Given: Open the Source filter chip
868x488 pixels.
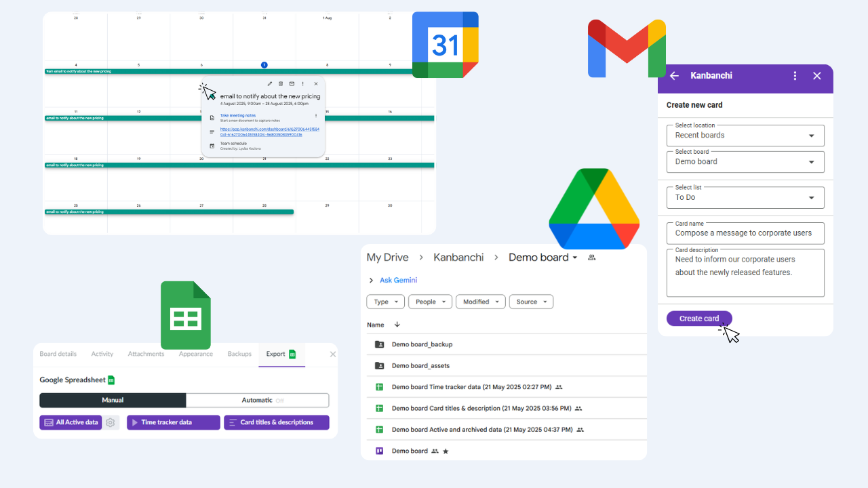Looking at the screenshot, I should coord(531,302).
